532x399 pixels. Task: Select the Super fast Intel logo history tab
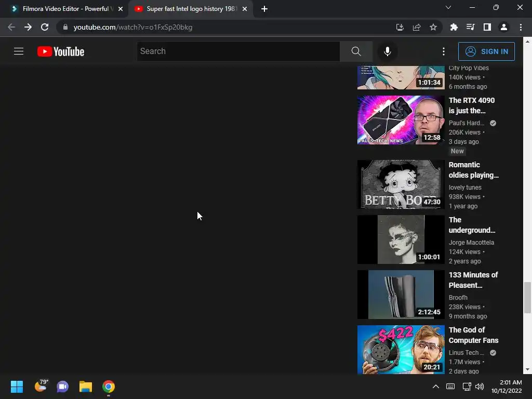(191, 9)
